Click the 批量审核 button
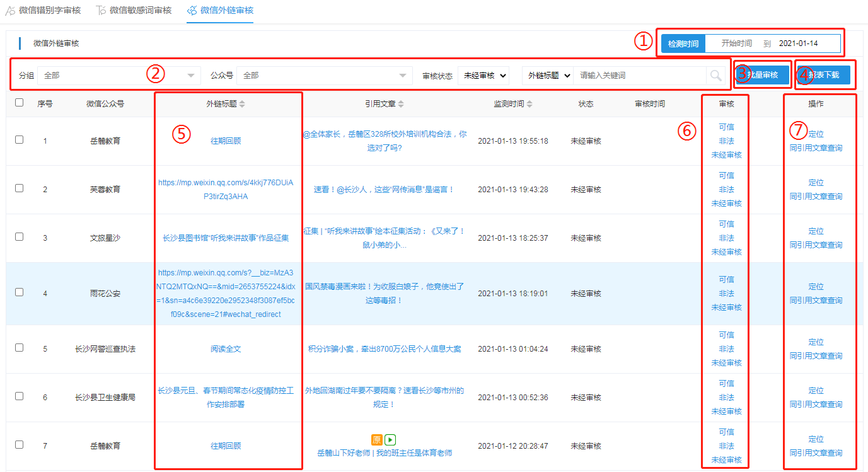Screen dimensions: 868x472 coord(762,76)
